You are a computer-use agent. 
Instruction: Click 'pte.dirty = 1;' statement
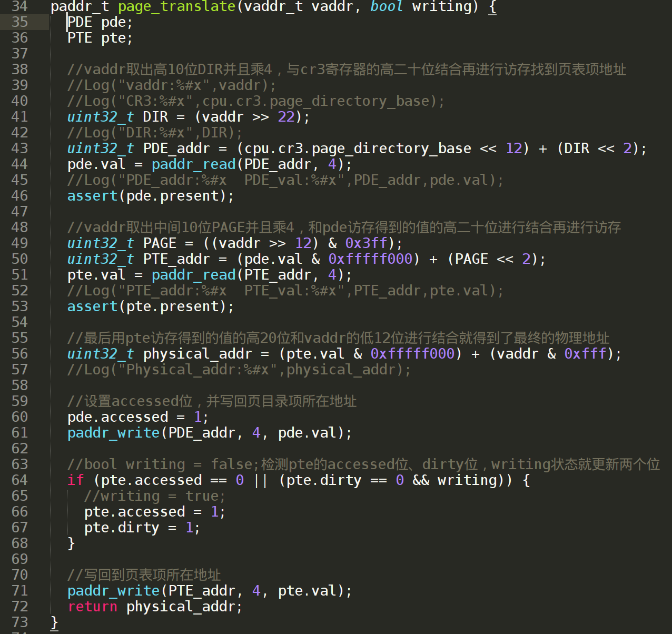click(x=142, y=528)
